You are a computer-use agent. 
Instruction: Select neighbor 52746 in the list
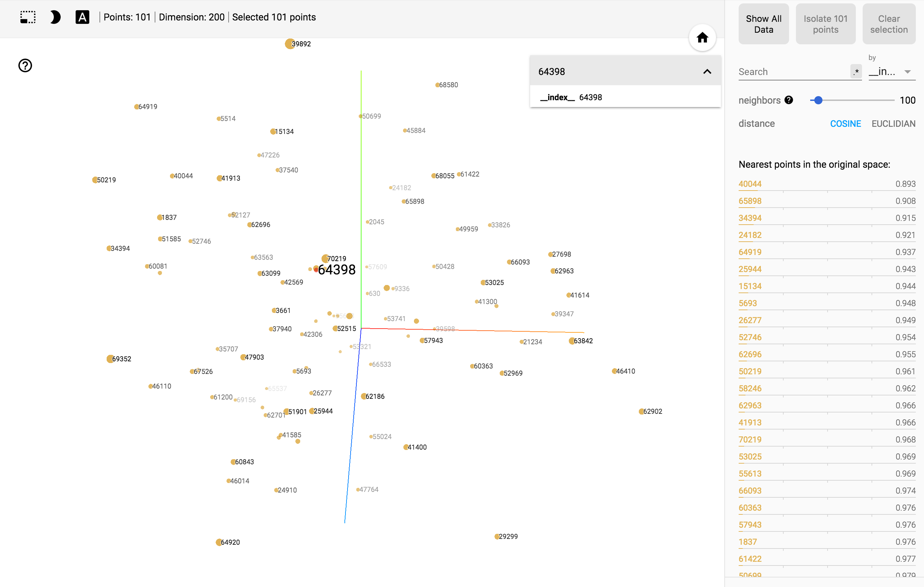pos(827,337)
